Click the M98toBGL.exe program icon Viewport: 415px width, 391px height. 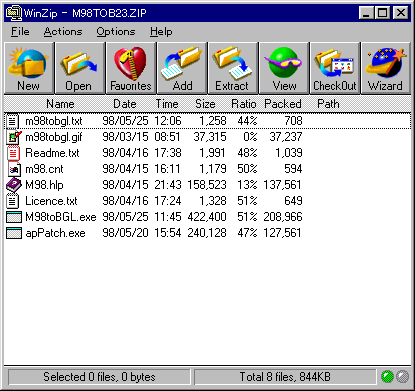(x=14, y=217)
